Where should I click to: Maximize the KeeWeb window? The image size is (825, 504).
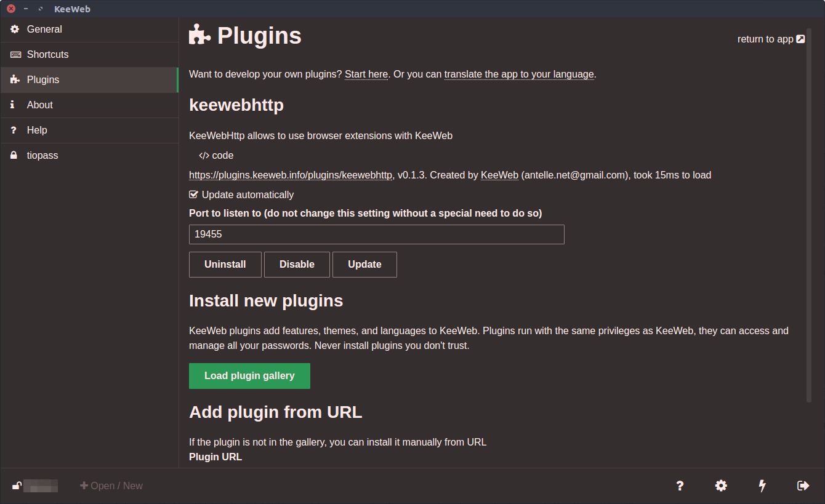click(x=41, y=9)
